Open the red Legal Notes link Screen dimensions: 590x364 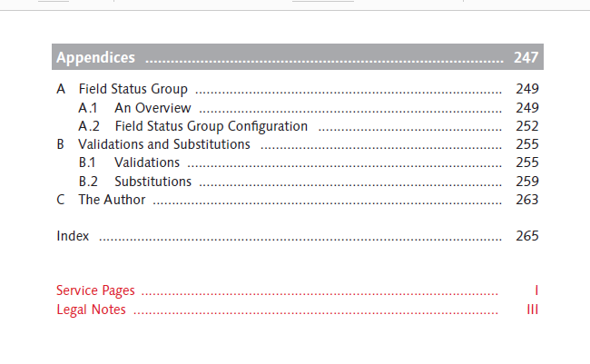click(91, 310)
